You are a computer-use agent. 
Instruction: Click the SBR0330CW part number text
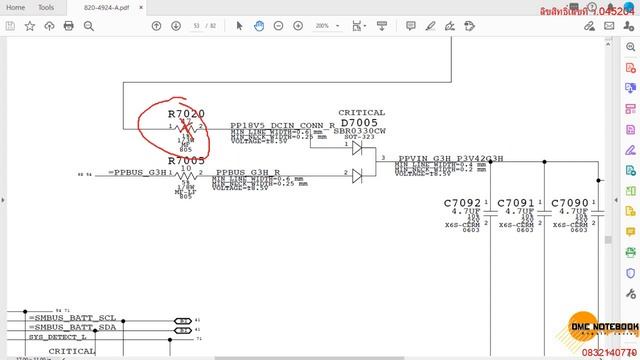pyautogui.click(x=359, y=131)
